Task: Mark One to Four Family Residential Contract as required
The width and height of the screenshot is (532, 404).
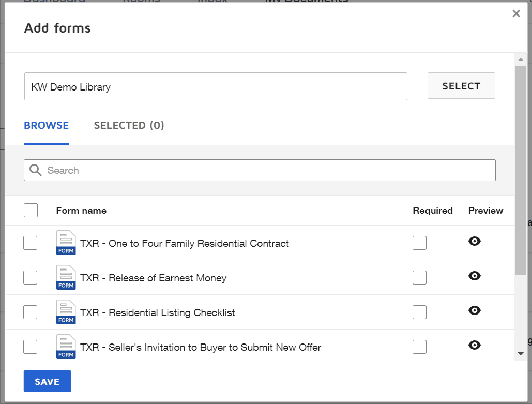Action: coord(419,243)
